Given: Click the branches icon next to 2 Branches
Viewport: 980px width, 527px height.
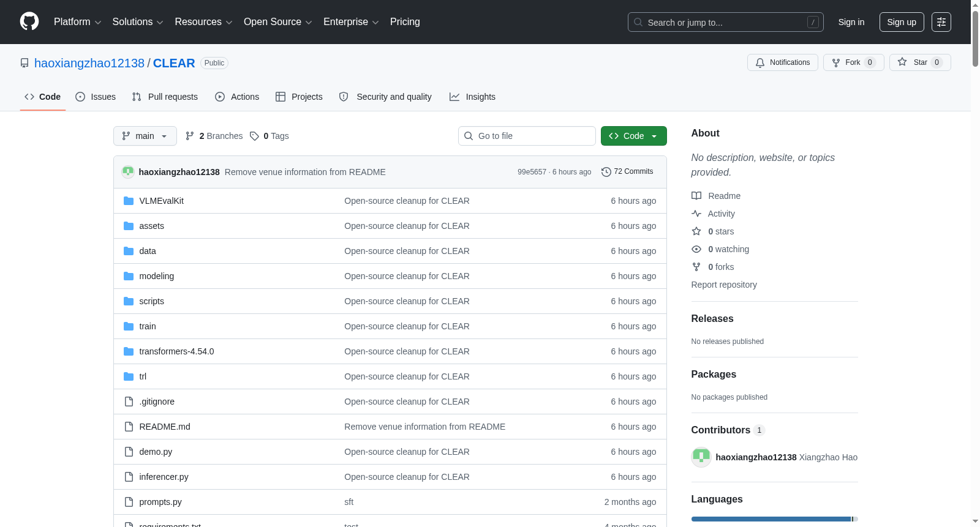Looking at the screenshot, I should (x=190, y=136).
